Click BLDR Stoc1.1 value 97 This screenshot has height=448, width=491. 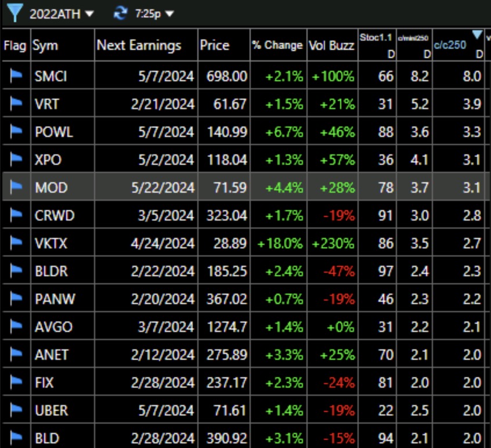coord(385,272)
